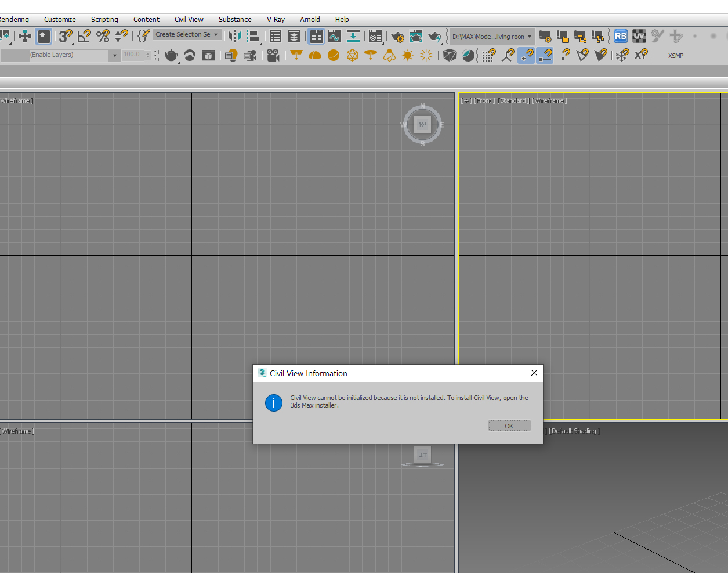Expand Create Selection Set dropdown
This screenshot has height=573, width=728.
point(216,35)
